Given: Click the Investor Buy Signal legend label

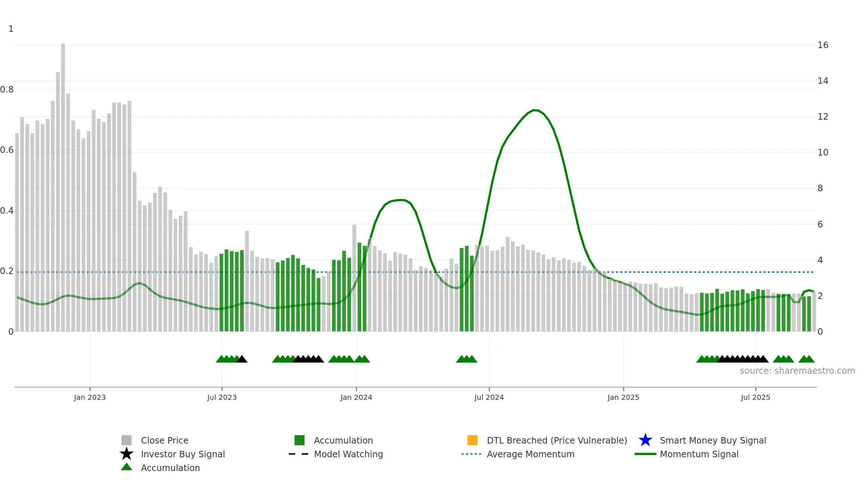Looking at the screenshot, I should coord(183,454).
